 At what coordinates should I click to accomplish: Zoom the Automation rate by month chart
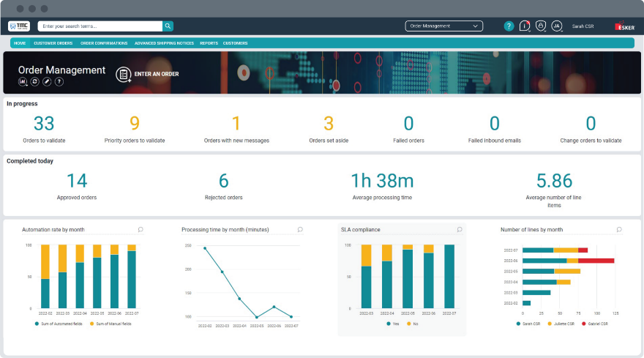141,229
